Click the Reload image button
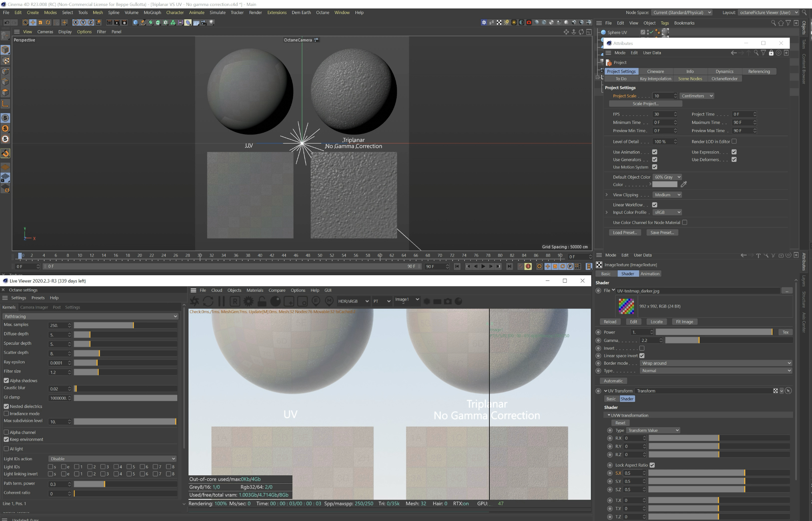 click(x=610, y=322)
